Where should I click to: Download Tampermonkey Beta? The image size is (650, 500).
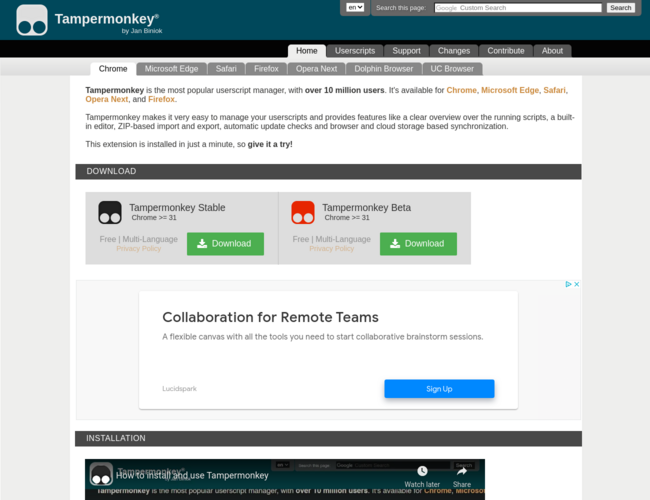(418, 244)
